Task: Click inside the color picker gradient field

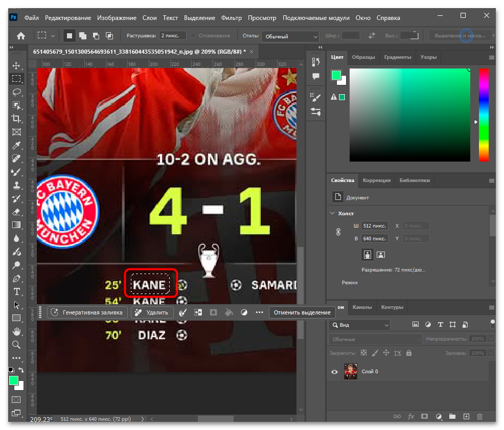Action: [410, 115]
